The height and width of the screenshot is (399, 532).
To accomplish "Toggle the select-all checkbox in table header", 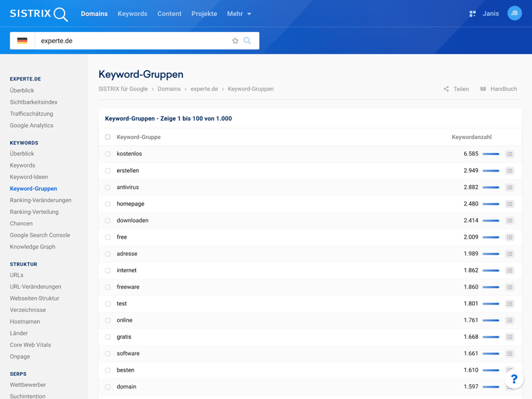I will [108, 137].
